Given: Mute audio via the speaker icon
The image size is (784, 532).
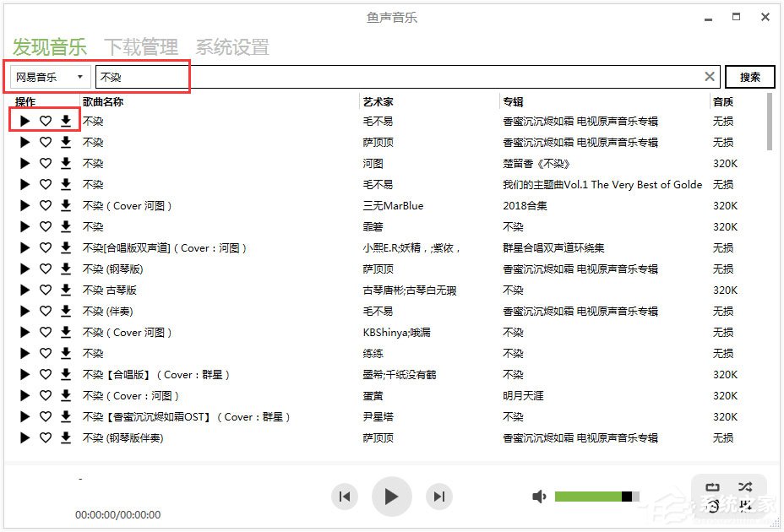Looking at the screenshot, I should (540, 497).
